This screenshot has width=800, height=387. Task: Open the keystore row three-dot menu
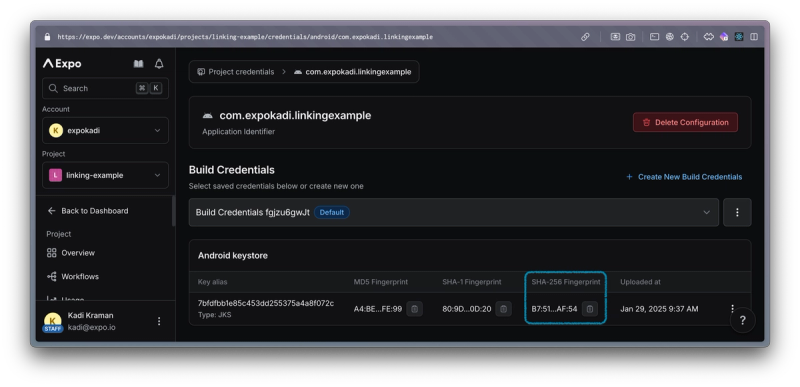(x=732, y=308)
